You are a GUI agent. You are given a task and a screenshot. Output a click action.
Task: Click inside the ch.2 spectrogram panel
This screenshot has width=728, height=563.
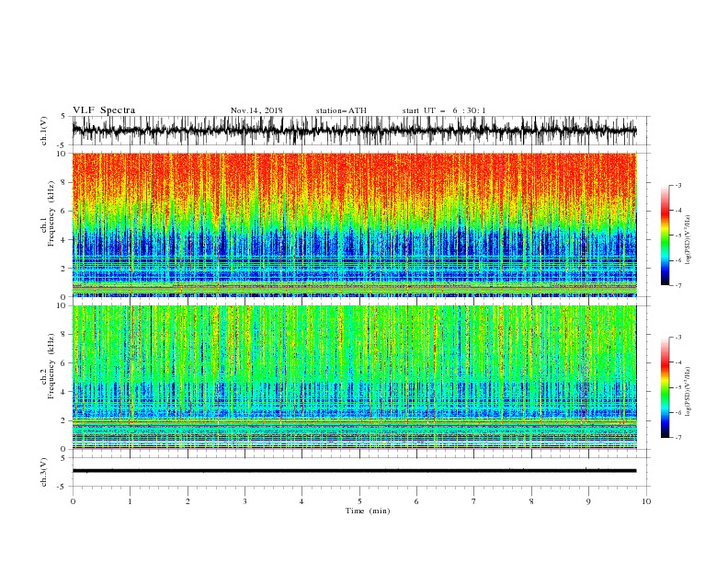click(x=354, y=377)
